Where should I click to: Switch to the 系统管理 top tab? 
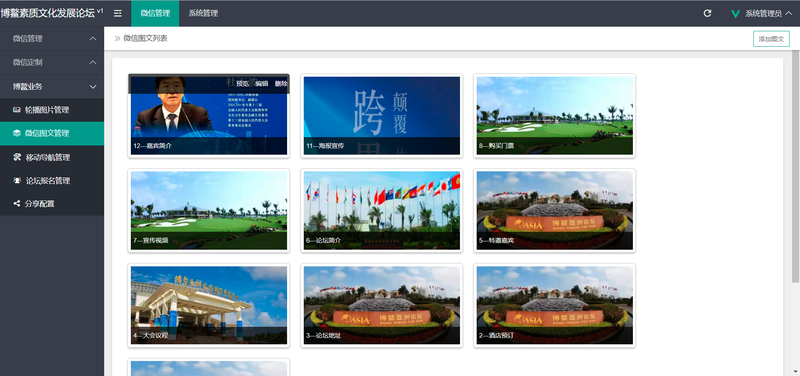[203, 13]
